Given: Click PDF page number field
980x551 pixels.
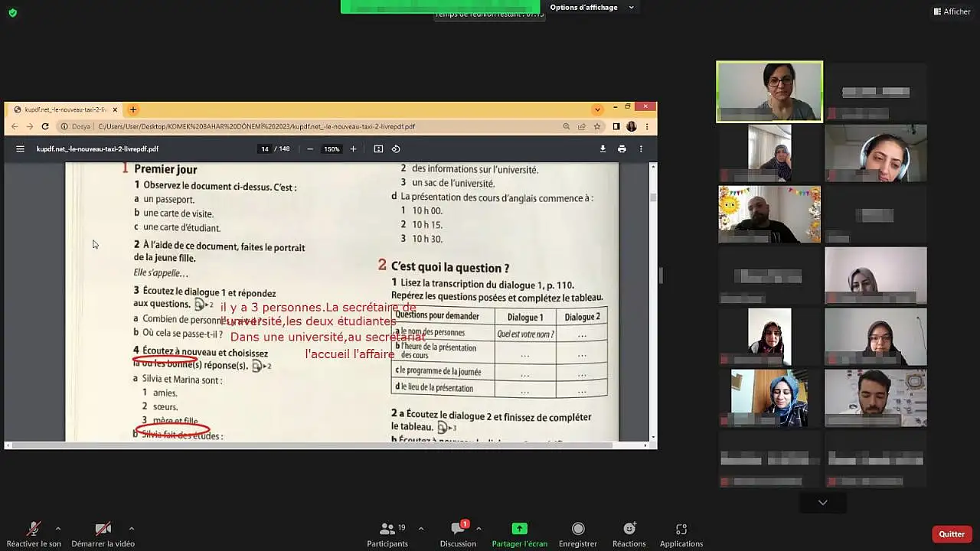Looking at the screenshot, I should click(x=265, y=149).
